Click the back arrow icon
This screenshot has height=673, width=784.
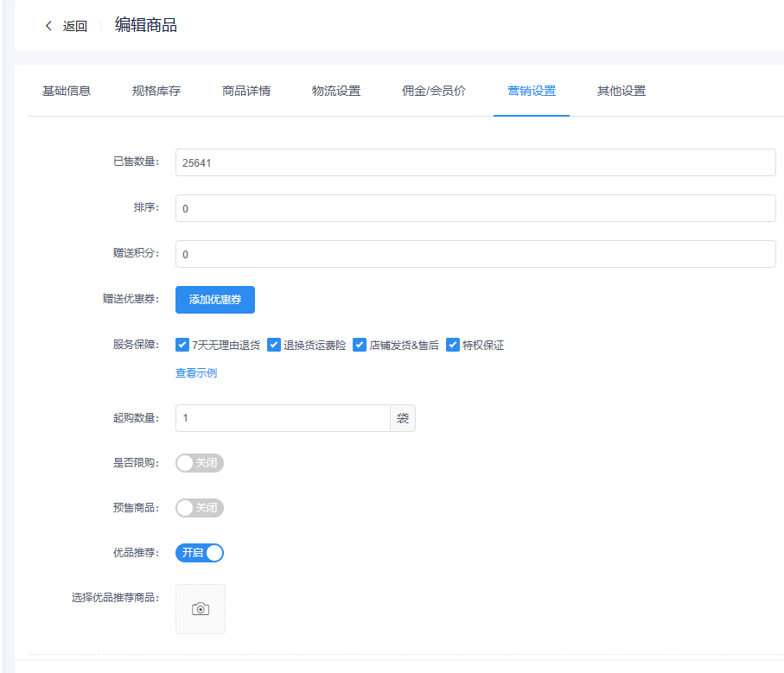tap(48, 26)
